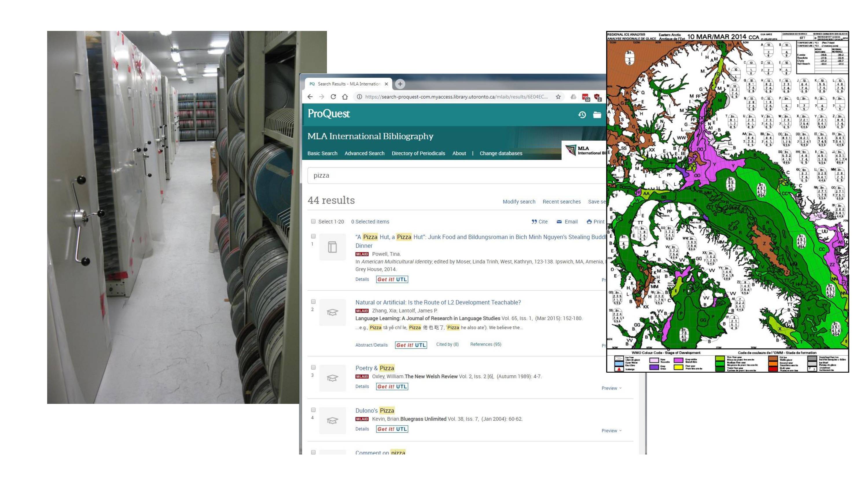Open Abstract/Details for result 2
Screen dimensions: 868x488
(x=371, y=345)
